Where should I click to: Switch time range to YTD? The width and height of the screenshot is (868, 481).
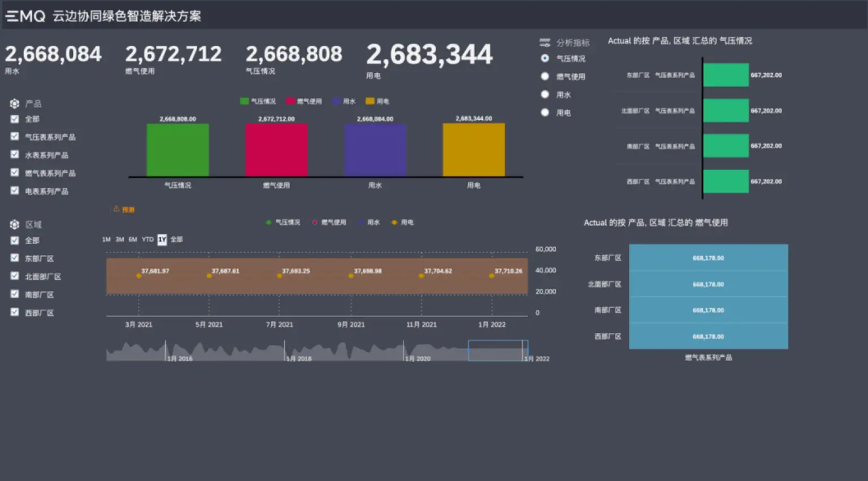click(x=147, y=240)
